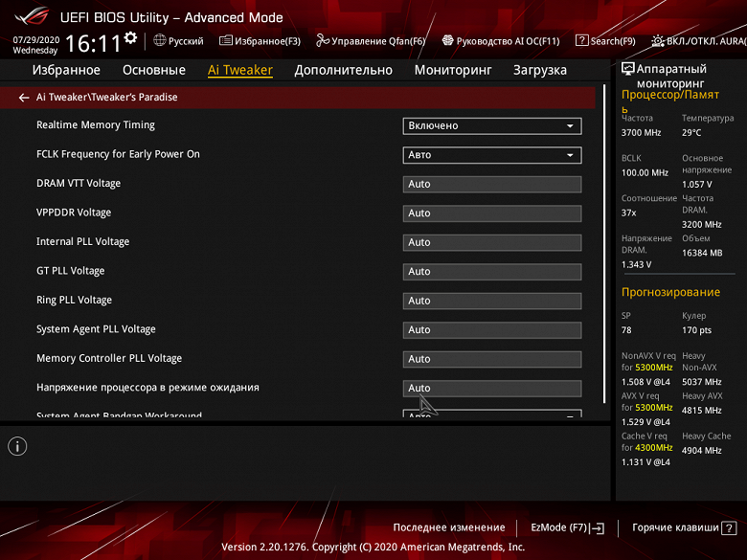Click the DRAM VTT Voltage field
Viewport: 747px width, 560px height.
(492, 185)
